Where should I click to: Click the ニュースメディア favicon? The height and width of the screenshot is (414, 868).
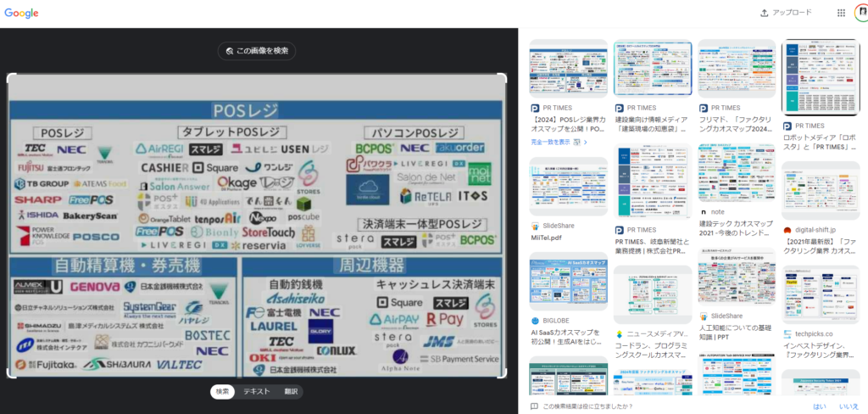pos(620,334)
